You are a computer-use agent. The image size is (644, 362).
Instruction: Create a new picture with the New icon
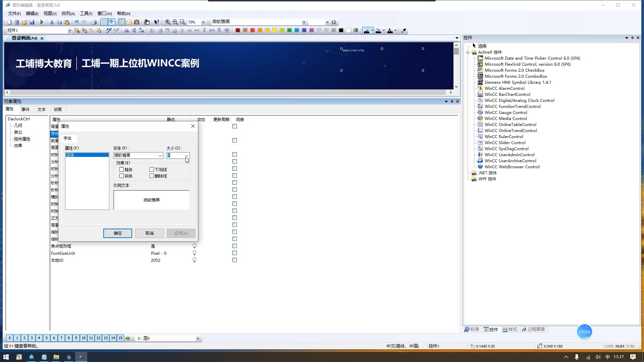tap(9, 22)
